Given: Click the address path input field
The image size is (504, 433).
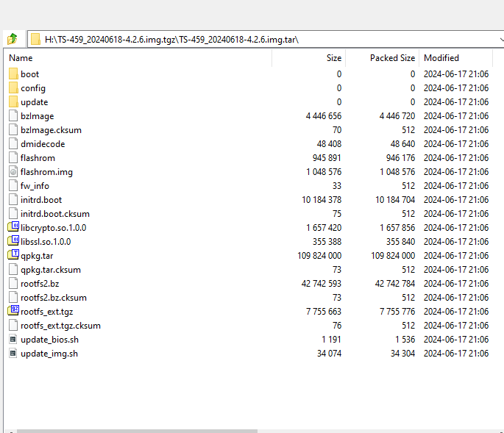Looking at the screenshot, I should pyautogui.click(x=266, y=40).
